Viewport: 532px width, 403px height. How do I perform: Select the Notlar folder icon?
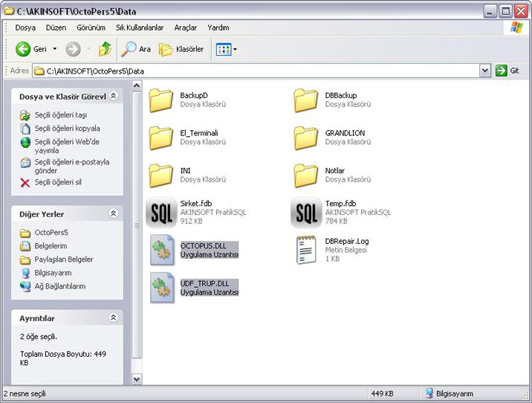coord(305,175)
